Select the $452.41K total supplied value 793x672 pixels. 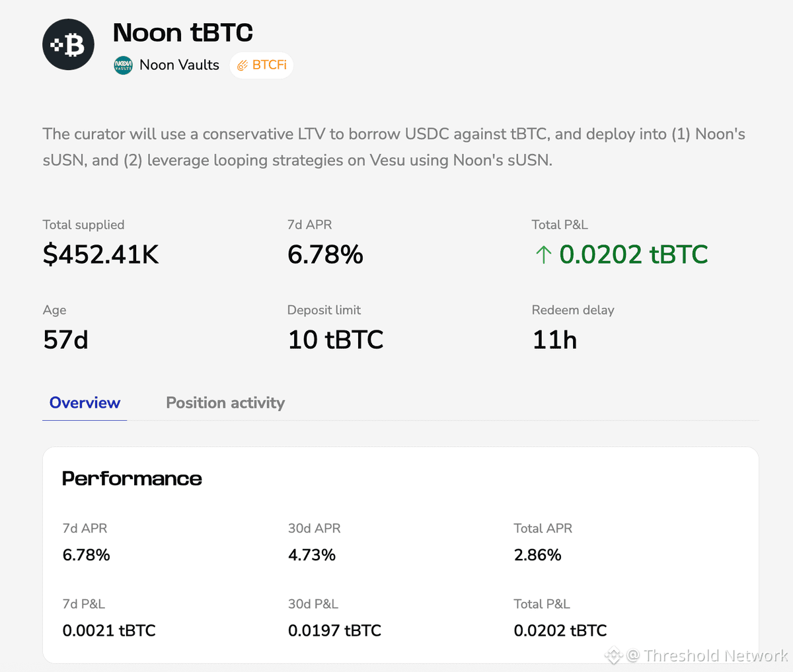101,254
